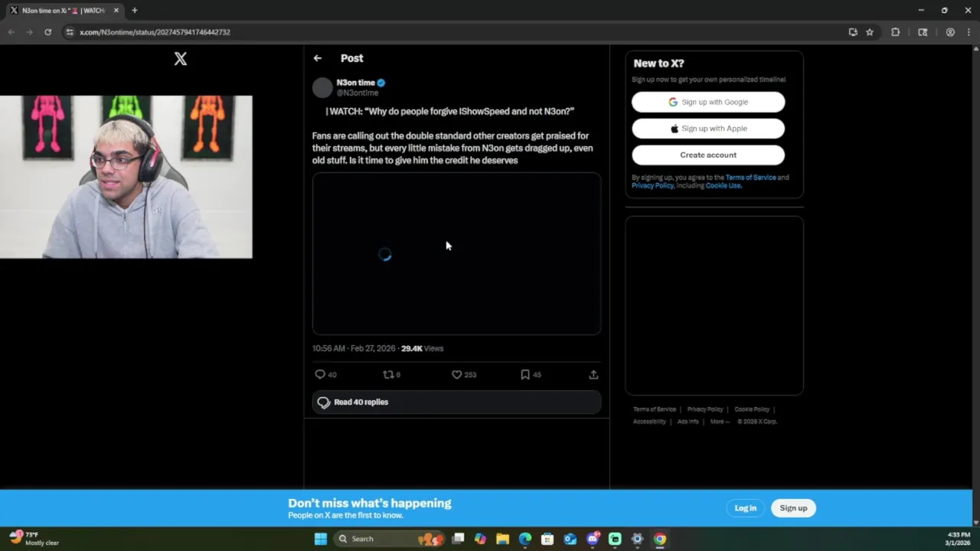Click the Create account button
Viewport: 980px width, 551px height.
pyautogui.click(x=708, y=155)
